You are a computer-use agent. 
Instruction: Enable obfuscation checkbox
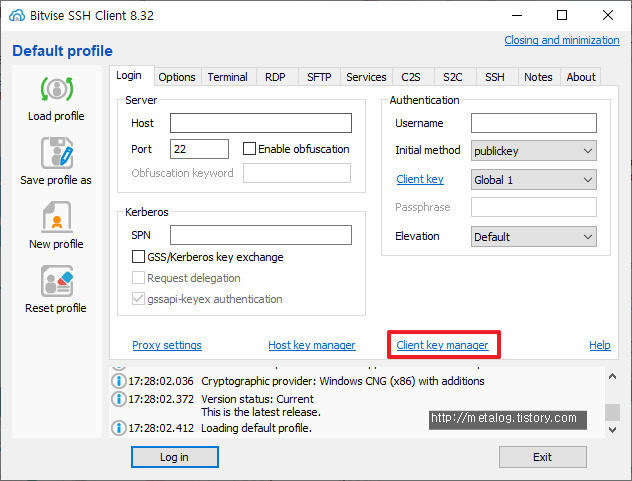pos(249,148)
